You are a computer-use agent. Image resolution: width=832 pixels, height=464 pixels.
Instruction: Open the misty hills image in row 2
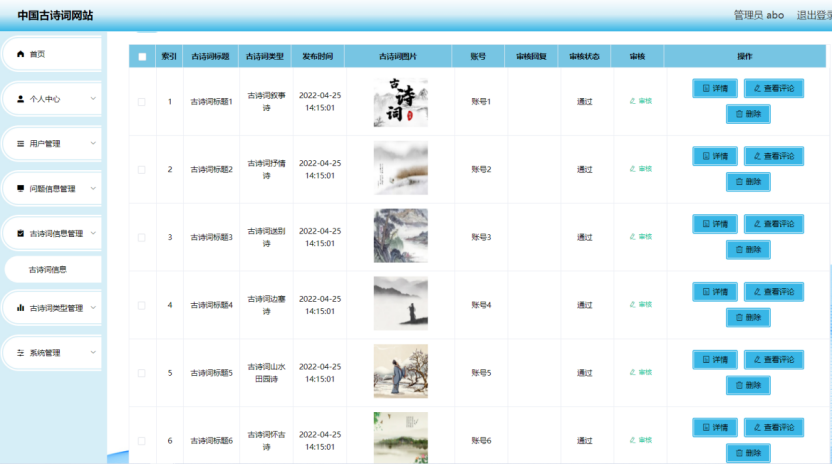tap(401, 168)
